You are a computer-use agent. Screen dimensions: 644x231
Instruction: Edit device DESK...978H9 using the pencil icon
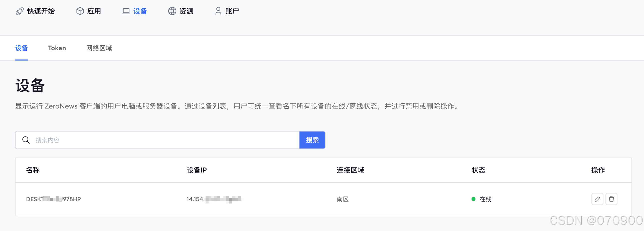[597, 199]
